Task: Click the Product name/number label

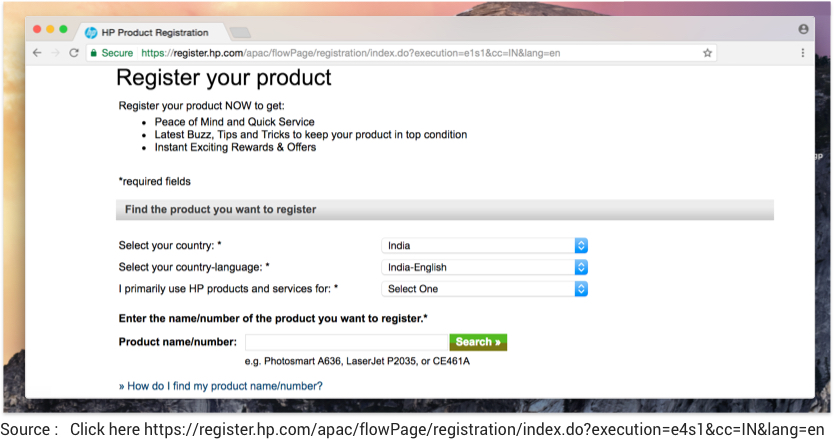Action: coord(178,342)
